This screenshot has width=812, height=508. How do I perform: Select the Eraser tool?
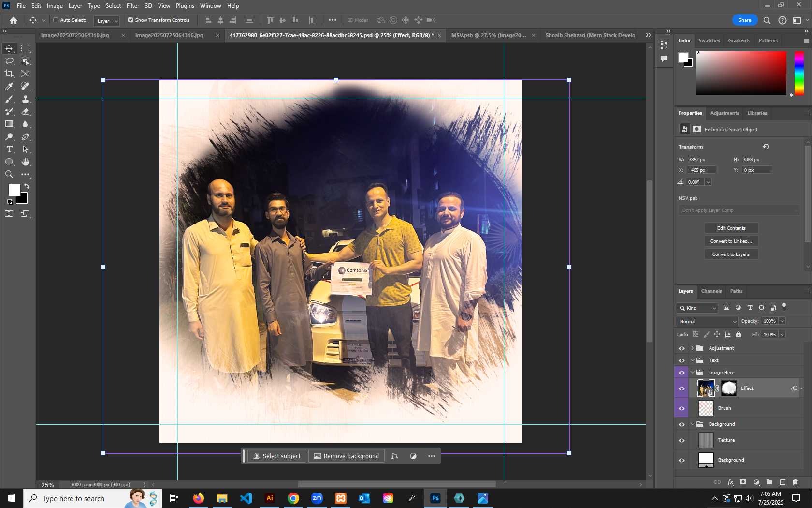(25, 111)
